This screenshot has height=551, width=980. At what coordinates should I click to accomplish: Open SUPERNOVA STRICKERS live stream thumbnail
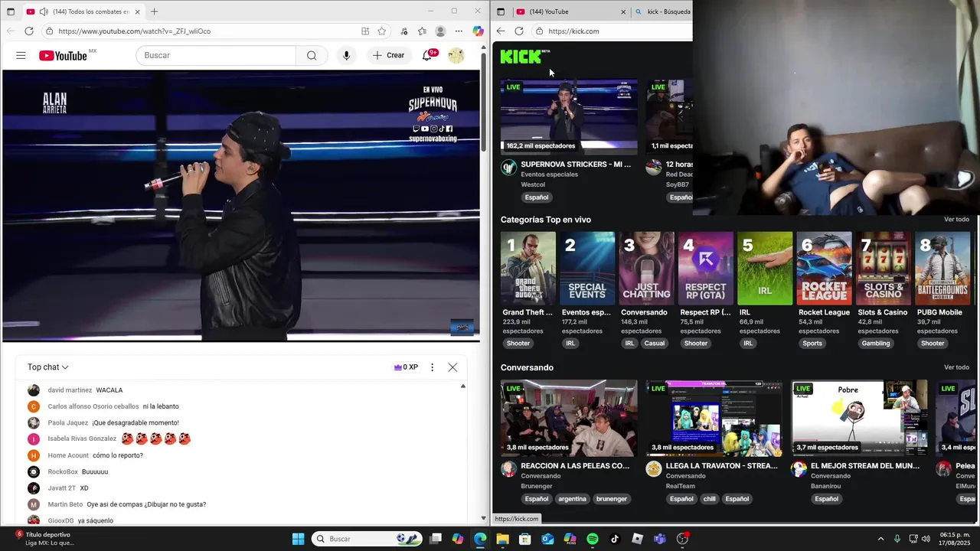click(569, 116)
